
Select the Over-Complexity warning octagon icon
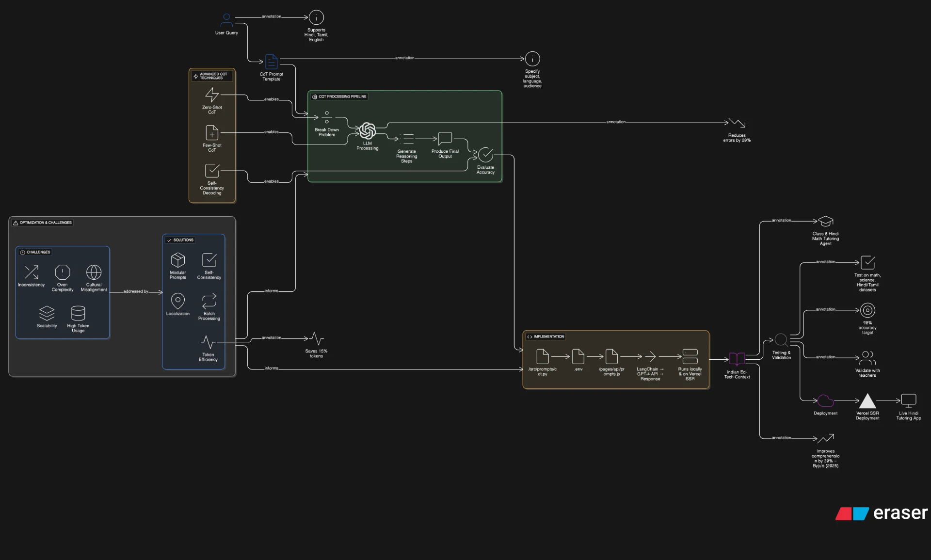click(x=63, y=272)
